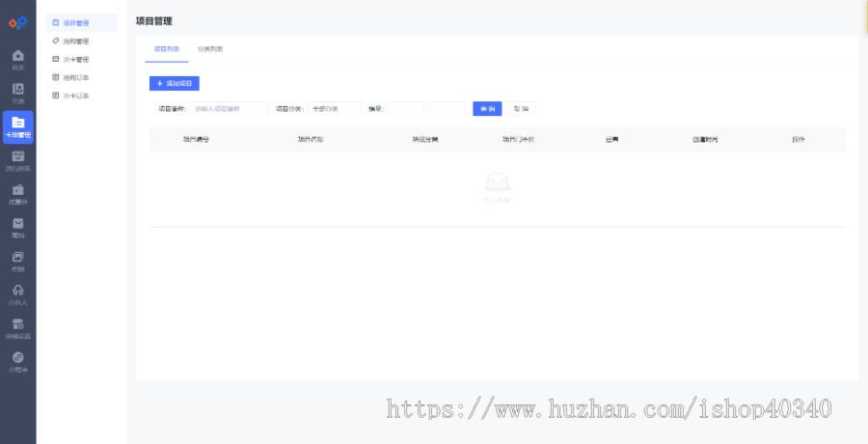Focus the minimum 售价 price field
The image size is (868, 444).
tap(405, 109)
